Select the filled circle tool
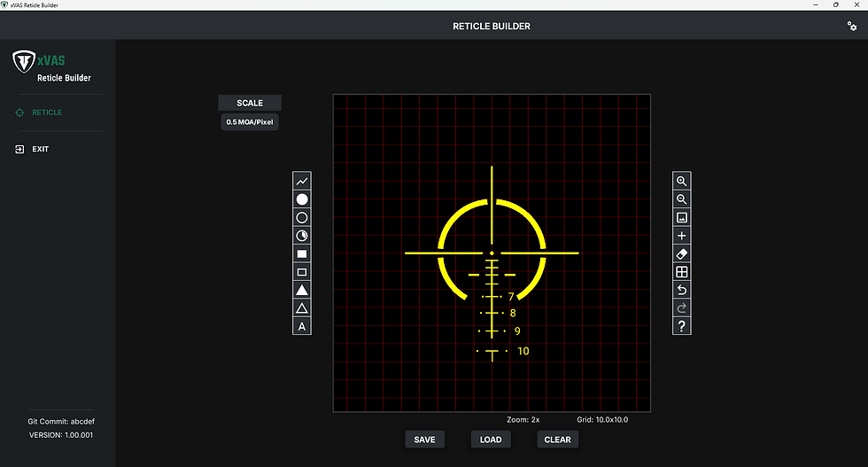Image resolution: width=868 pixels, height=467 pixels. pos(302,199)
